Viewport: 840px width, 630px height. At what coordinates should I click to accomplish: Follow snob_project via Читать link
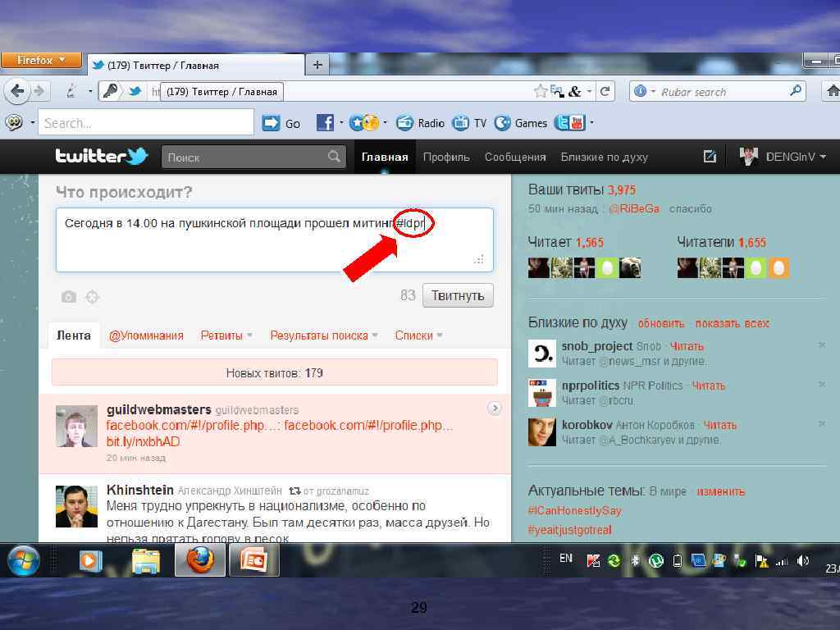687,346
